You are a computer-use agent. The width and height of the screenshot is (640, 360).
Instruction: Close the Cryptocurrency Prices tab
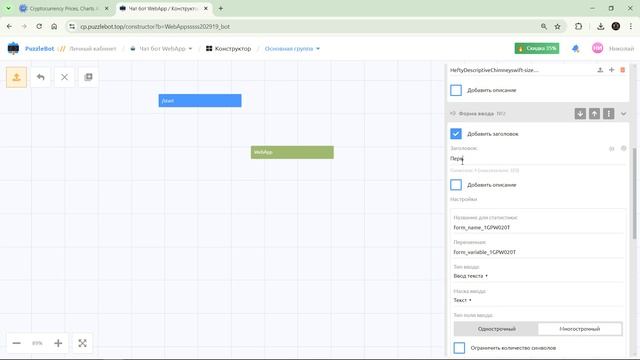(107, 8)
